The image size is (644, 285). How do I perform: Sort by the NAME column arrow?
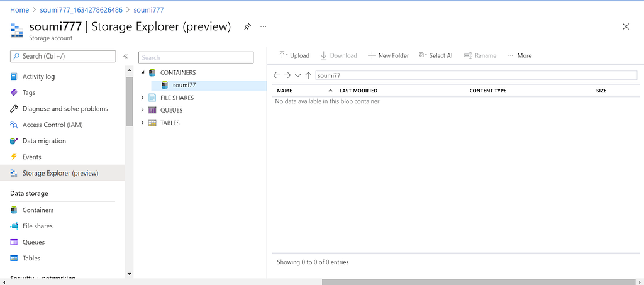tap(331, 91)
